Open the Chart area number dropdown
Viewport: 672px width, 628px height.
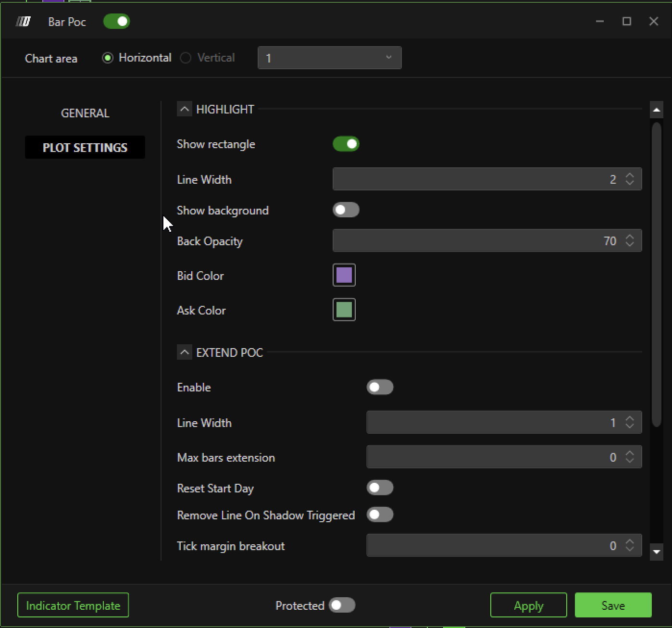pyautogui.click(x=329, y=58)
